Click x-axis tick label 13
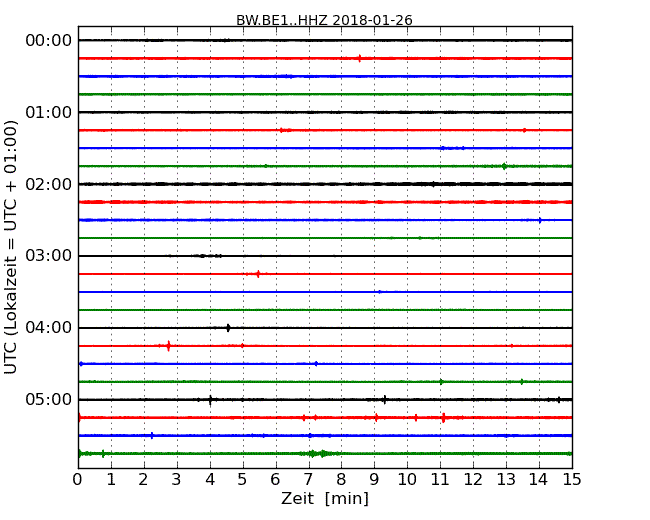Screen dimensions: 650x520 coord(506,480)
